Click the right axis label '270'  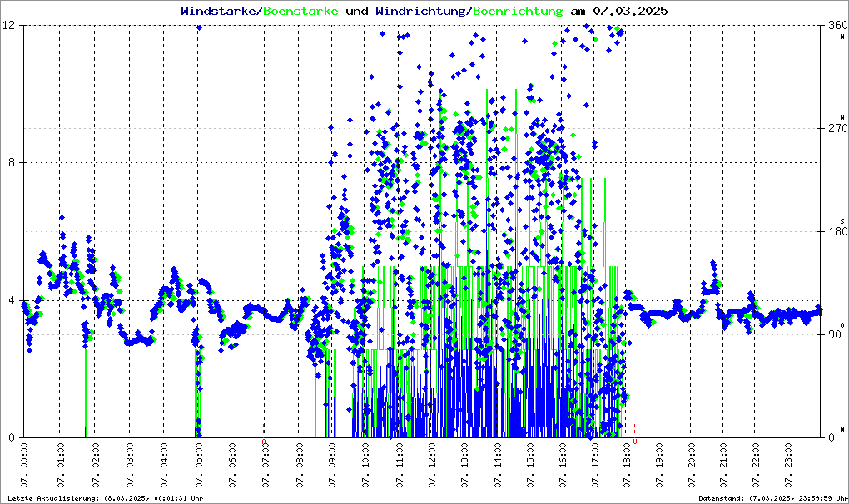(x=837, y=128)
